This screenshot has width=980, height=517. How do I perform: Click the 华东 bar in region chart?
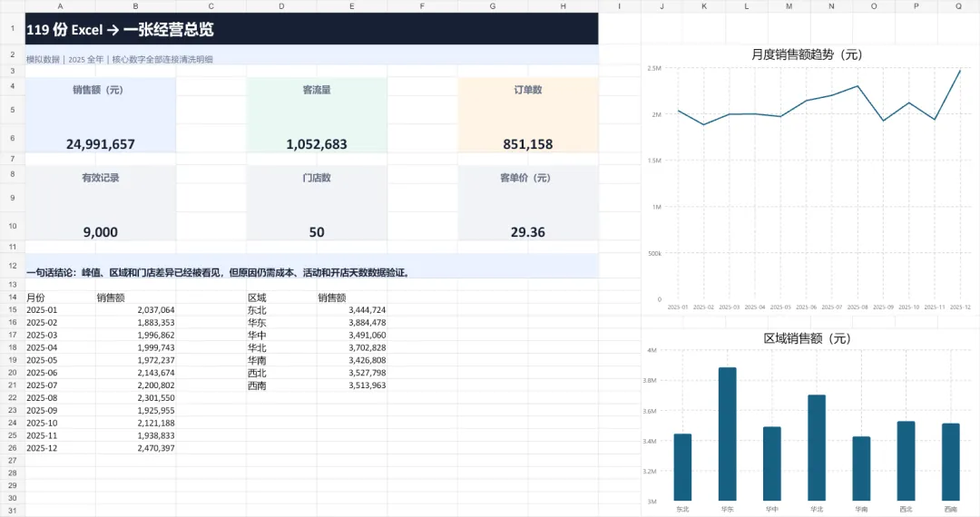[728, 434]
